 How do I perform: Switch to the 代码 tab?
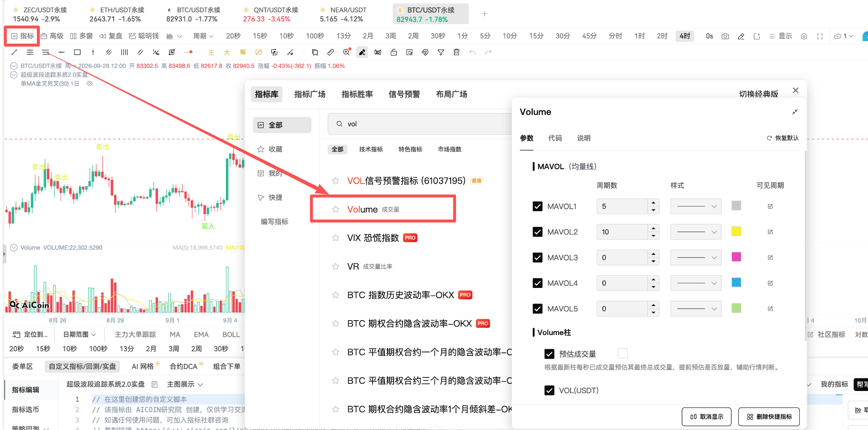click(555, 138)
